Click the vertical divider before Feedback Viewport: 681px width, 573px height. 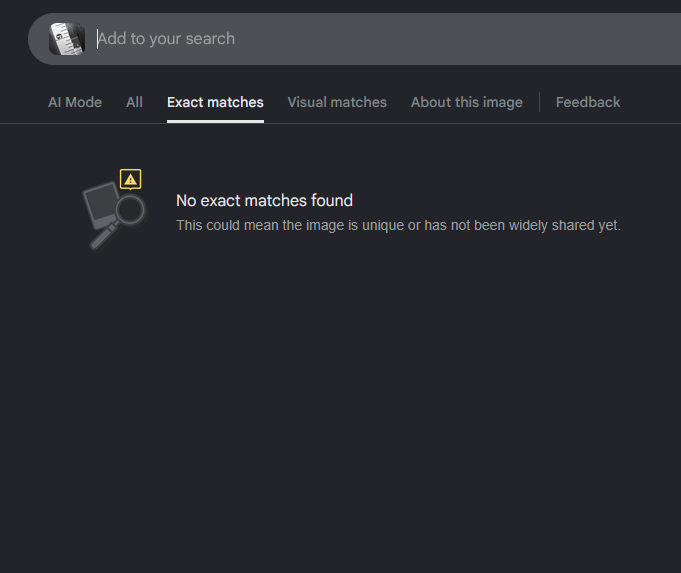539,102
